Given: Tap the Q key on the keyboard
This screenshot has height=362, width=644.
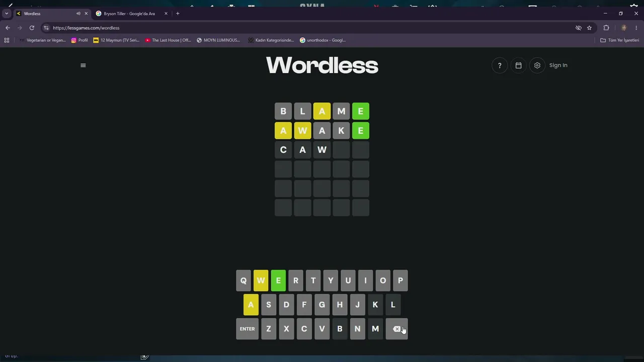Looking at the screenshot, I should click(244, 281).
